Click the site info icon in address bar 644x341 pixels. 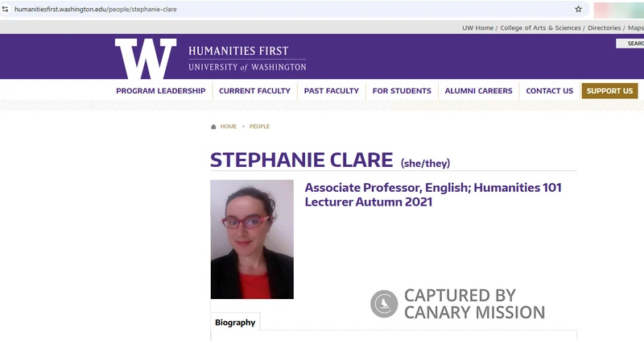[x=5, y=9]
